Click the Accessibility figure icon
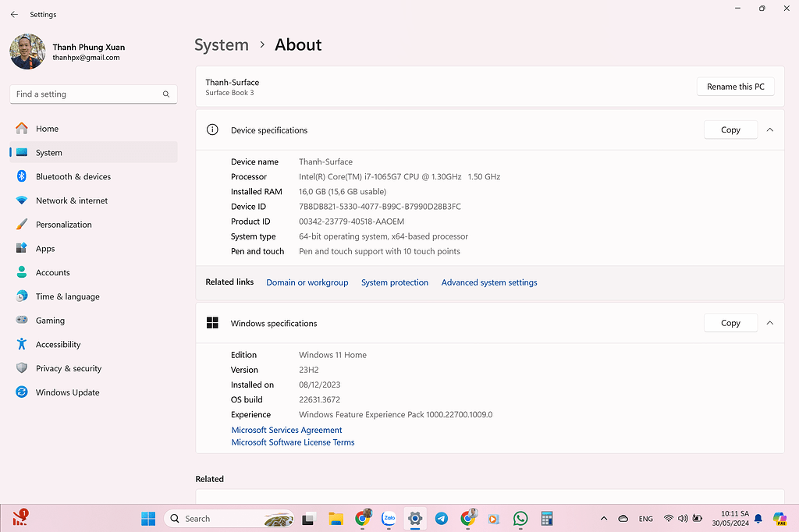Screen dimensions: 799x532 point(21,344)
